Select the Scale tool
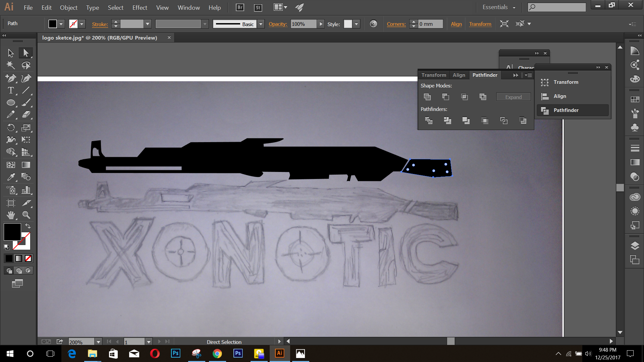 26,127
